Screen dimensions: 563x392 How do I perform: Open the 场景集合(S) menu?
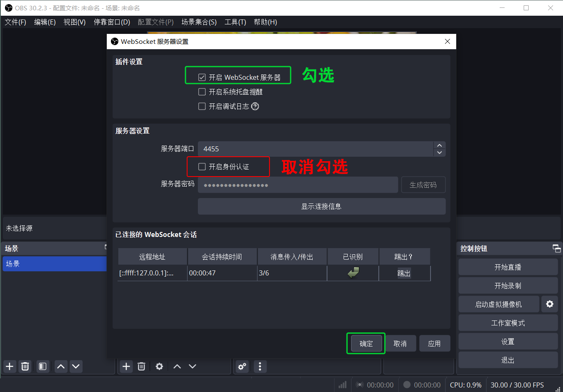(199, 22)
